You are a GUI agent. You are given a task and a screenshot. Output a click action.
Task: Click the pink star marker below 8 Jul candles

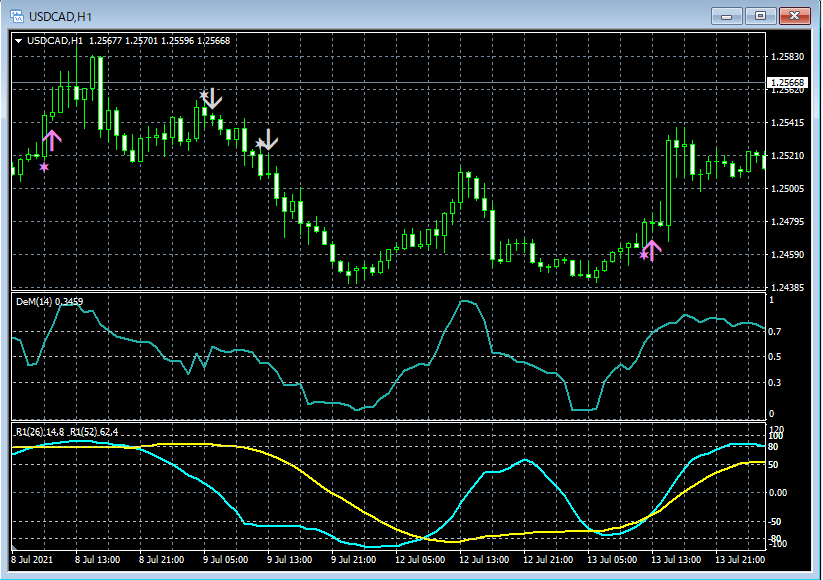coord(44,167)
